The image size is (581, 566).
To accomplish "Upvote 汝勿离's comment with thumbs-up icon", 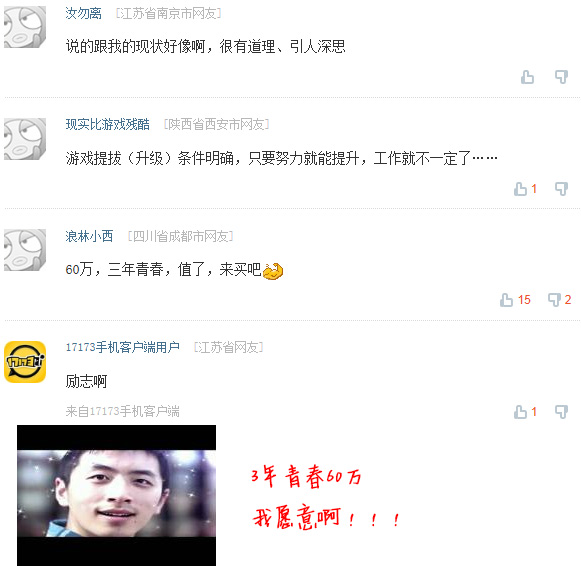I will point(527,77).
